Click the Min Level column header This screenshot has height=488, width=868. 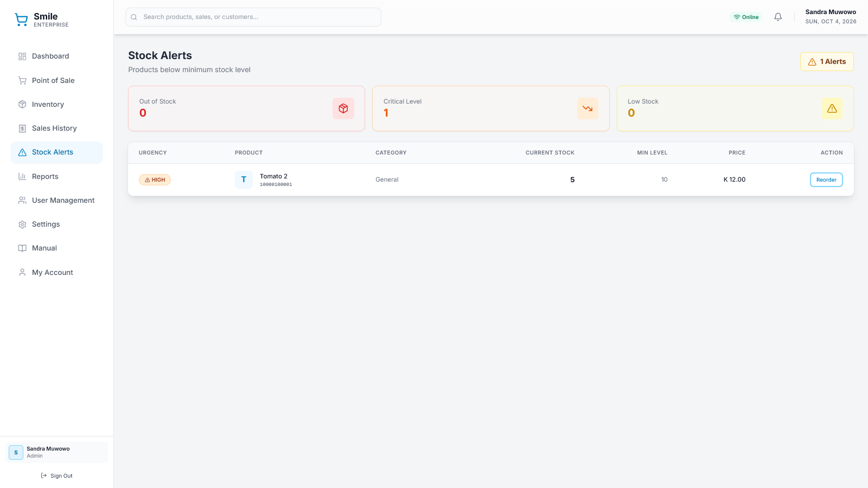[x=652, y=153]
